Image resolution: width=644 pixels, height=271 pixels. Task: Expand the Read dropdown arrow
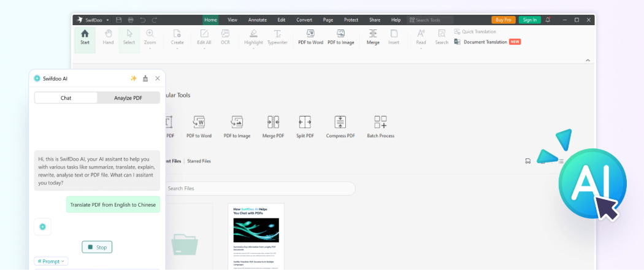click(421, 49)
